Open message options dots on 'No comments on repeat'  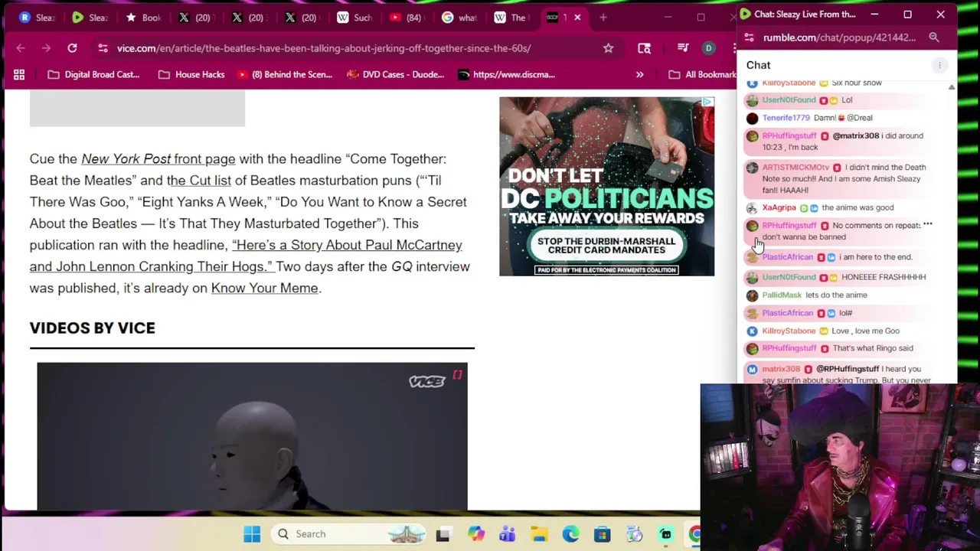coord(927,224)
